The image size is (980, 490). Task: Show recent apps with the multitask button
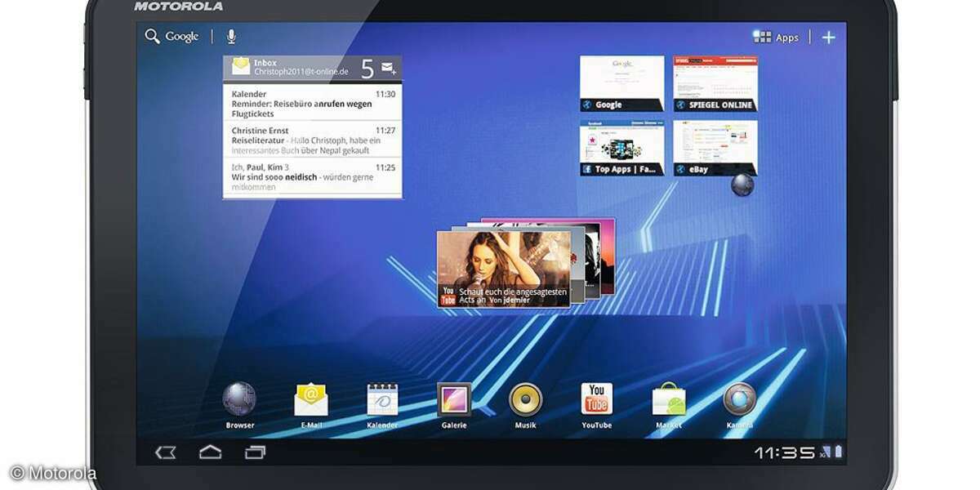click(255, 451)
